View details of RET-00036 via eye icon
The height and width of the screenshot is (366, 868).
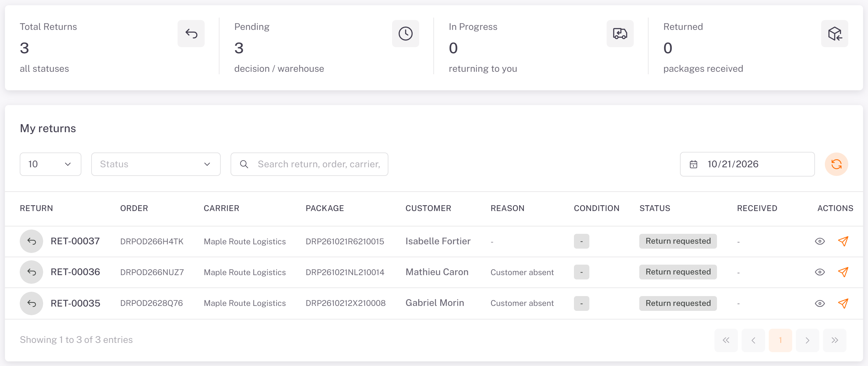coord(820,272)
